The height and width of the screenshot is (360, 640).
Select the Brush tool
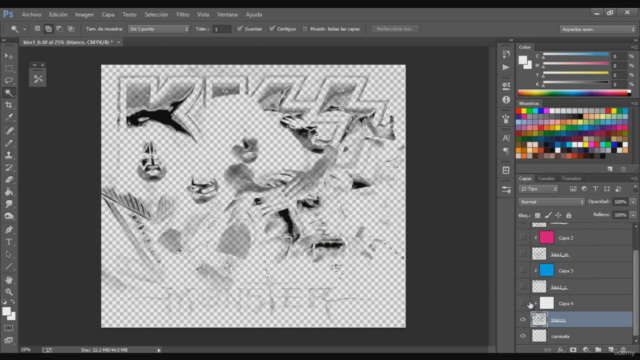pyautogui.click(x=9, y=143)
